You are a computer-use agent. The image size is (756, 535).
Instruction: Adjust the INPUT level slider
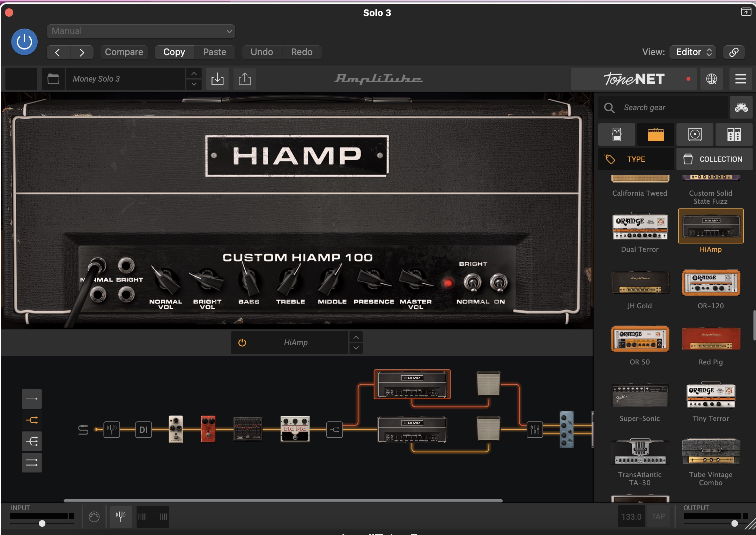[x=42, y=523]
